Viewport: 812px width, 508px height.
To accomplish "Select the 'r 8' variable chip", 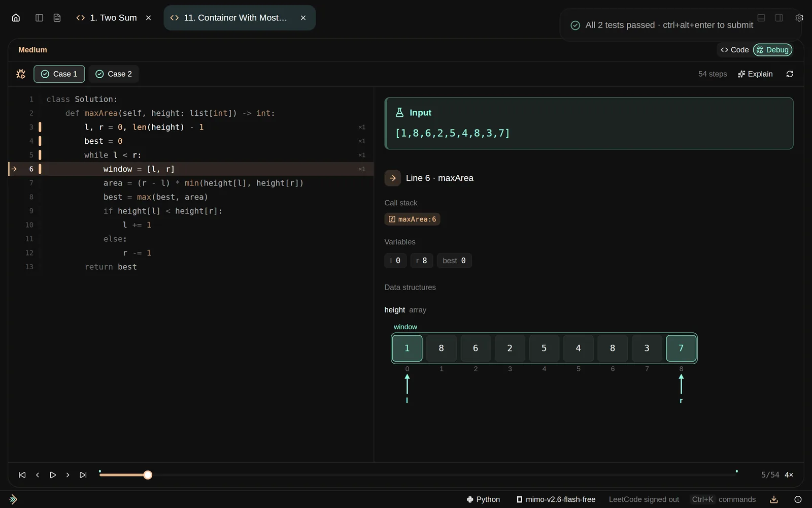I will pyautogui.click(x=422, y=261).
